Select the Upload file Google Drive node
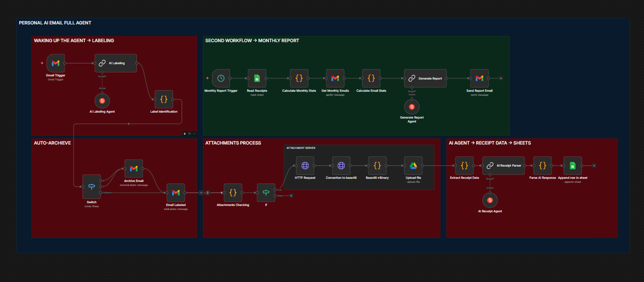 tap(413, 166)
